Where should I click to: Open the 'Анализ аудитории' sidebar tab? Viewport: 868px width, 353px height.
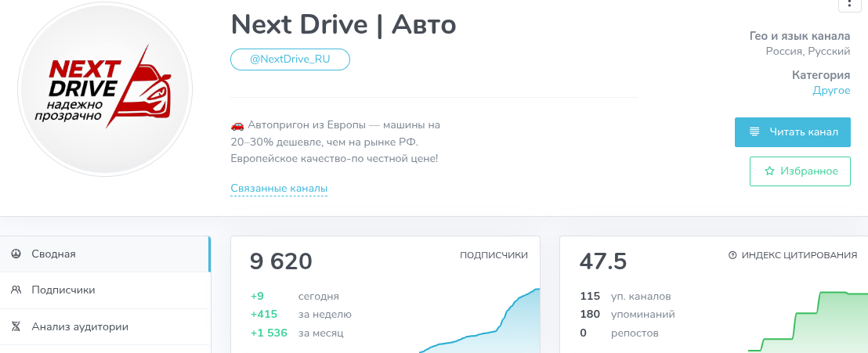(105, 326)
